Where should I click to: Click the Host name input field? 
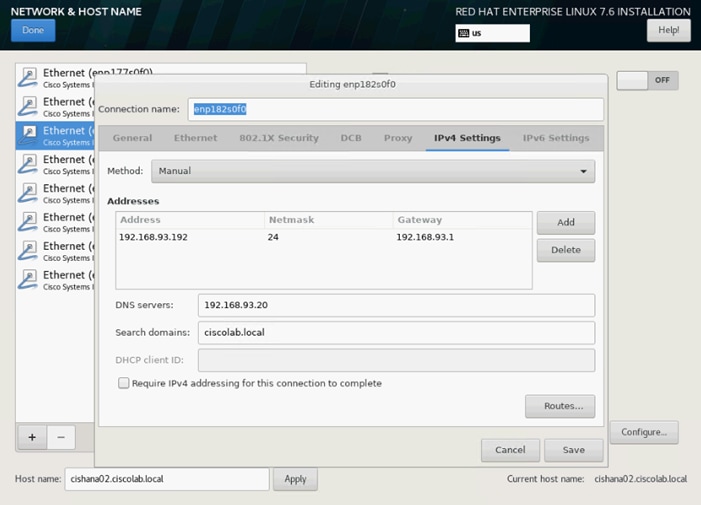(167, 479)
